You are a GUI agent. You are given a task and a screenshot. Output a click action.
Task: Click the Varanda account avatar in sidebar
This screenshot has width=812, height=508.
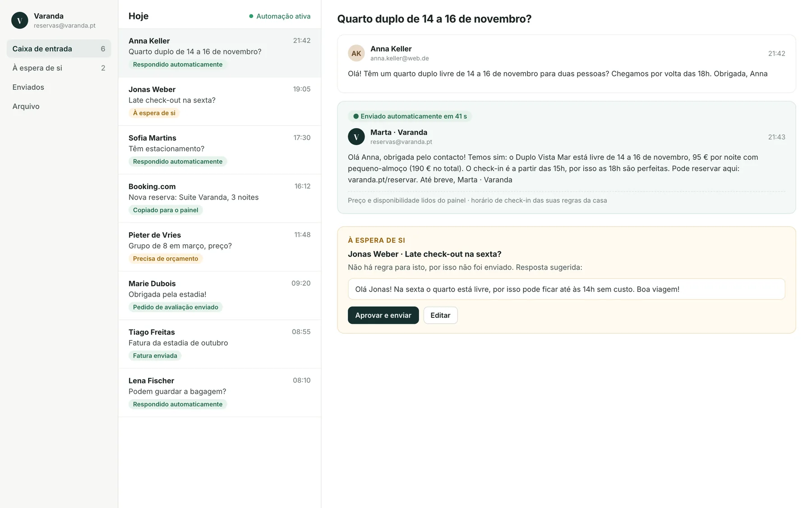[20, 20]
